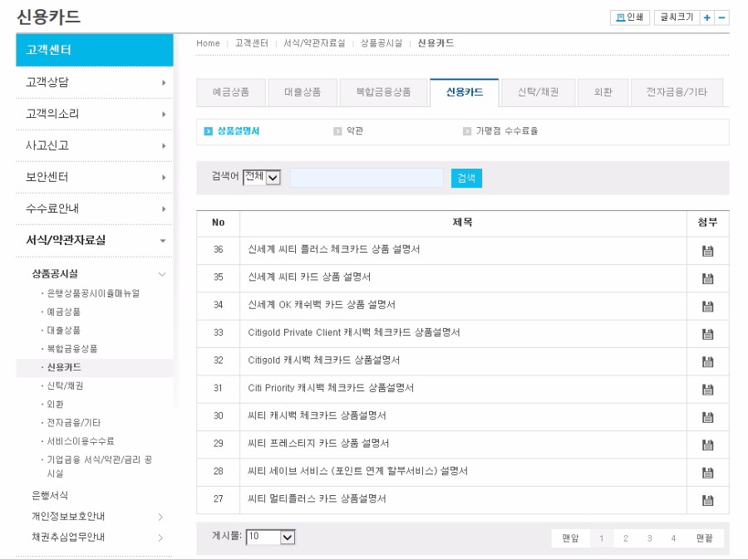
Task: Click the search keyword input field
Action: pyautogui.click(x=366, y=178)
